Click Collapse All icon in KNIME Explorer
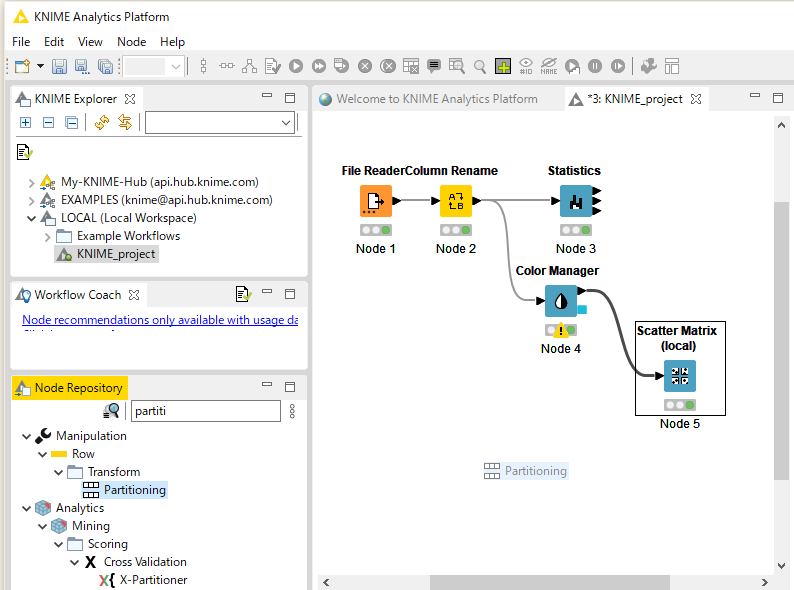794x590 pixels. coord(71,123)
